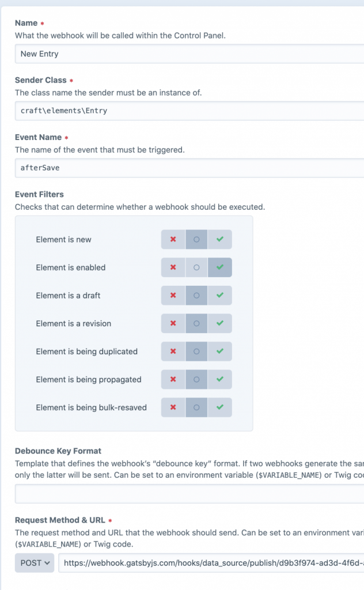
Task: Click red X for Element is a draft
Action: (x=173, y=296)
